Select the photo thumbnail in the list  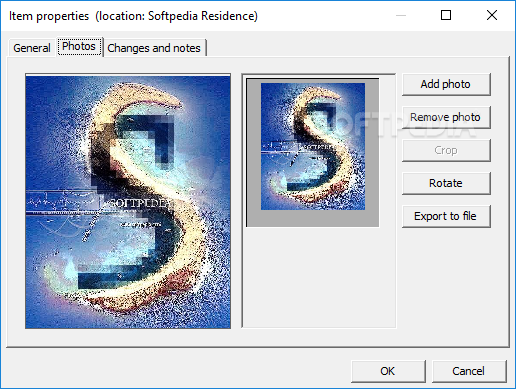(313, 153)
